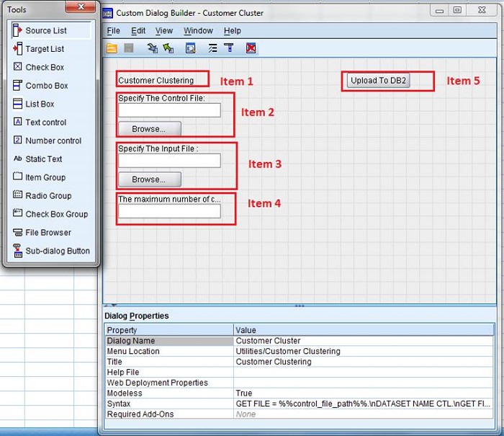Open the File menu
Viewport: 504px width, 436px height.
pos(114,31)
